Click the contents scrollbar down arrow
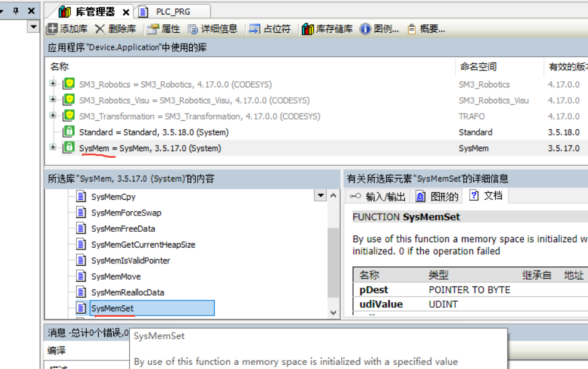 pos(333,313)
